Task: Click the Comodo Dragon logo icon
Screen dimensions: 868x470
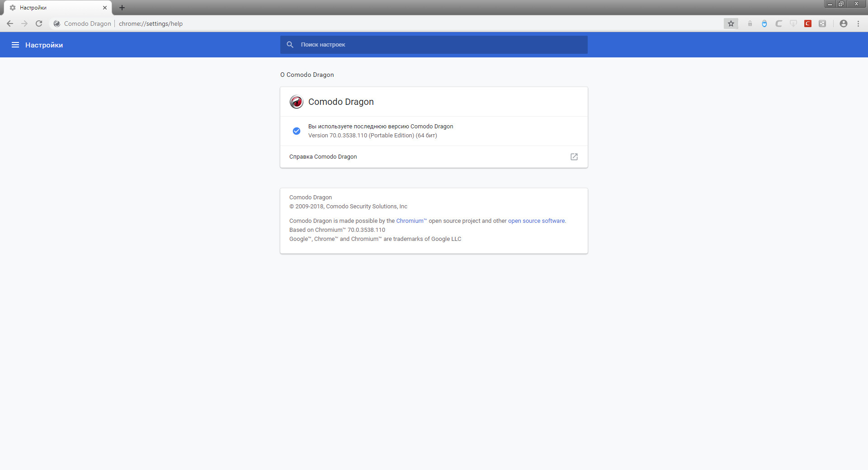Action: (297, 102)
